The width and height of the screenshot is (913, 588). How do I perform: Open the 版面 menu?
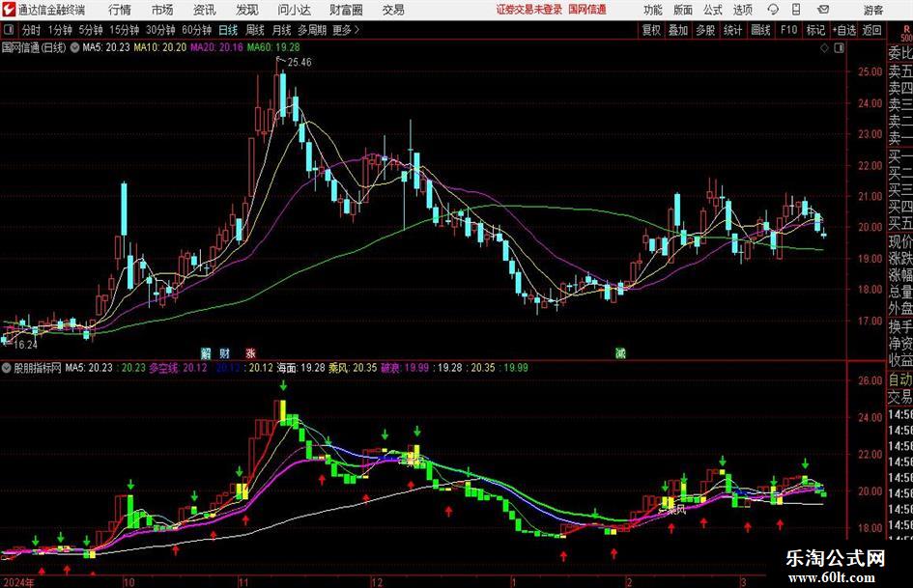coord(682,10)
